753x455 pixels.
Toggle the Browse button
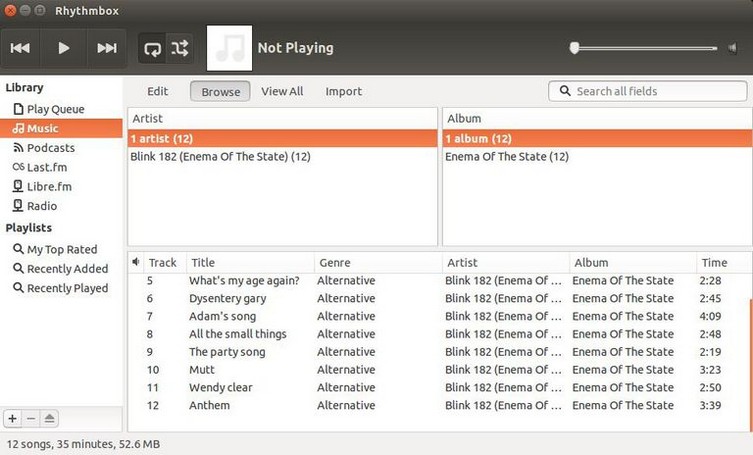coord(220,91)
